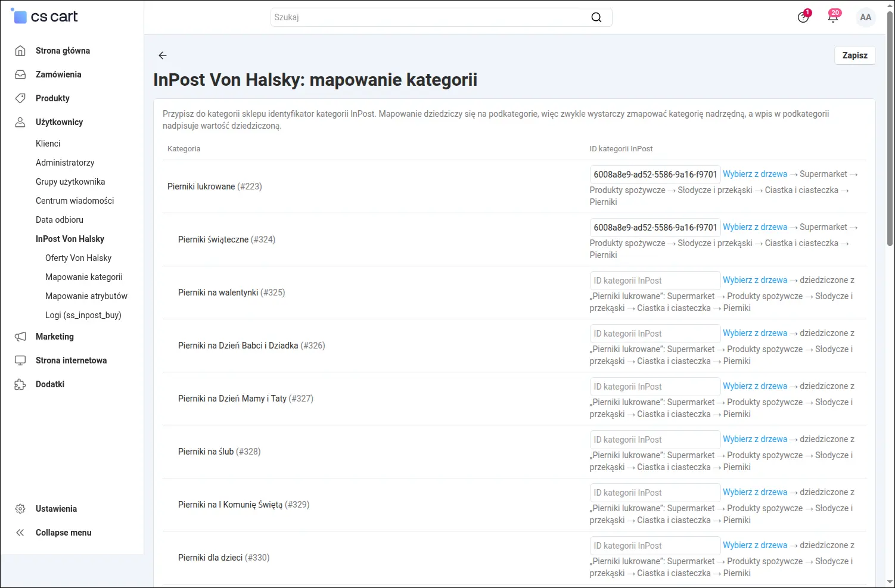
Task: Click InPost ID field for Pierniki lukrowane
Action: point(655,175)
